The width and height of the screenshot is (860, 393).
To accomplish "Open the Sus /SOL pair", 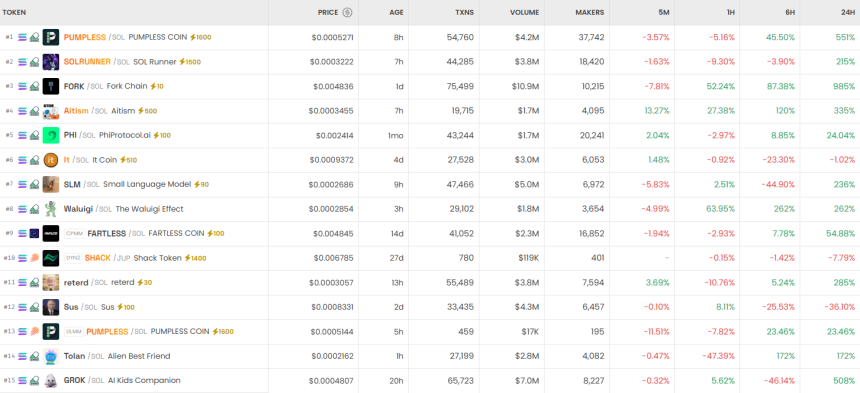I will (x=81, y=307).
